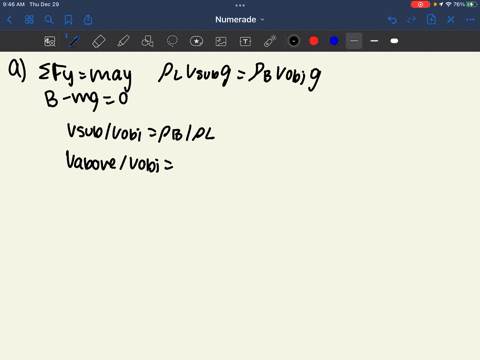Image resolution: width=480 pixels, height=360 pixels.
Task: Select the medium stroke width
Action: point(374,41)
